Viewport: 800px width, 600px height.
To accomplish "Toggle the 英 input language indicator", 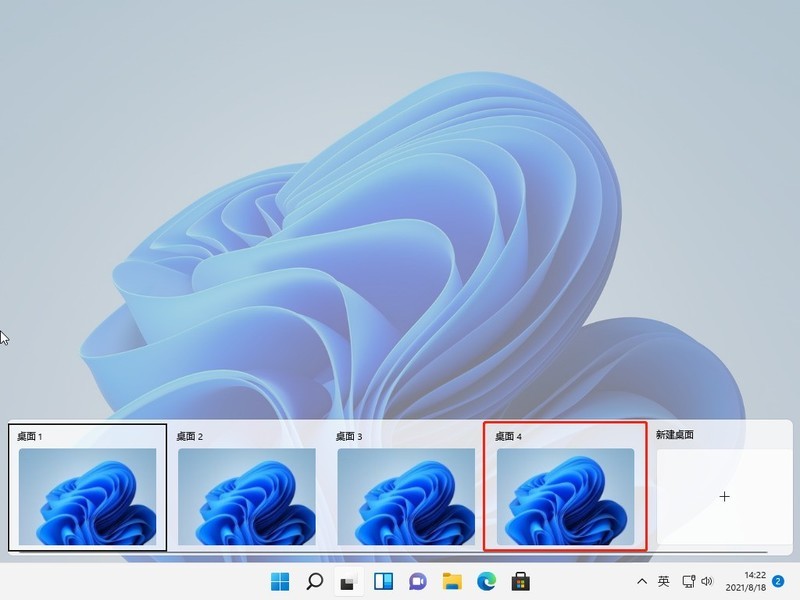I will (665, 582).
